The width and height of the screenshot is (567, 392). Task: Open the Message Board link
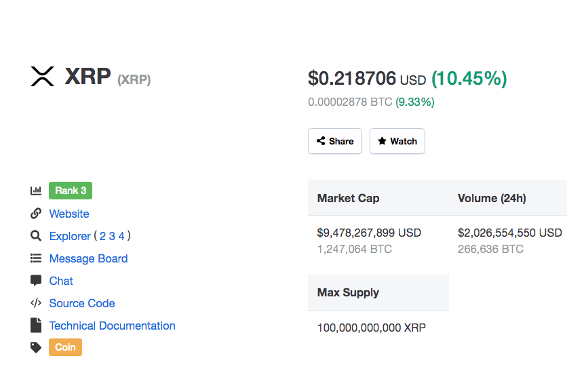pyautogui.click(x=89, y=258)
